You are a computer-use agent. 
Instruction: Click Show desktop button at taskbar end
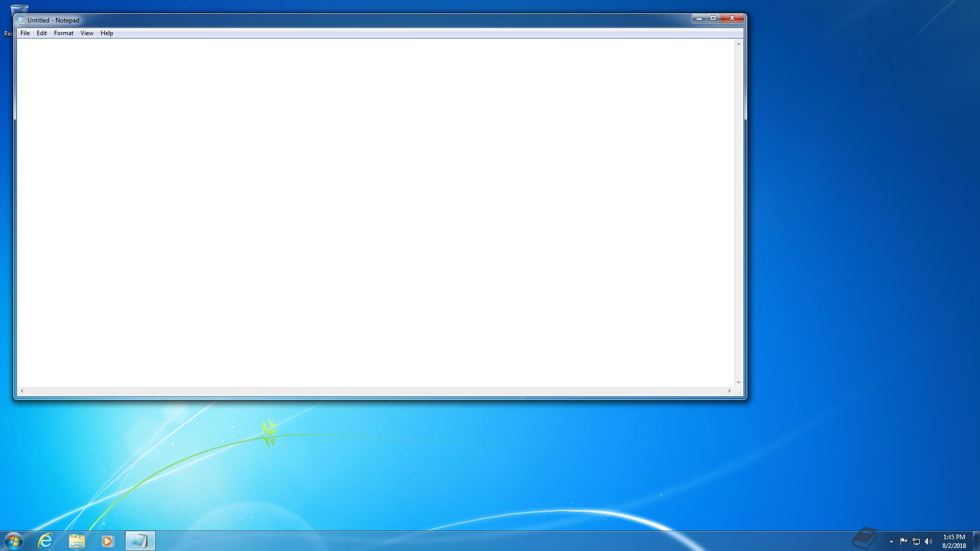(x=976, y=541)
